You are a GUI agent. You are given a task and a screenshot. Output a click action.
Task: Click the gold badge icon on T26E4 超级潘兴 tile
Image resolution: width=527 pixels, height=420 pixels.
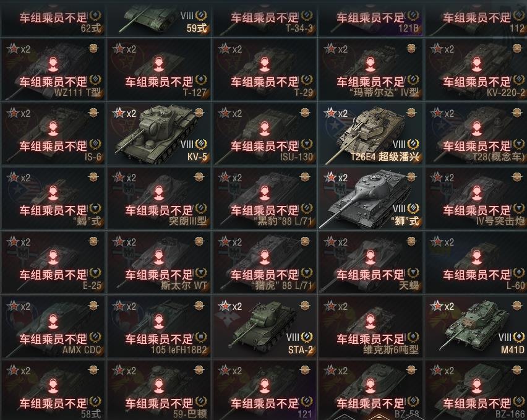coord(411,113)
